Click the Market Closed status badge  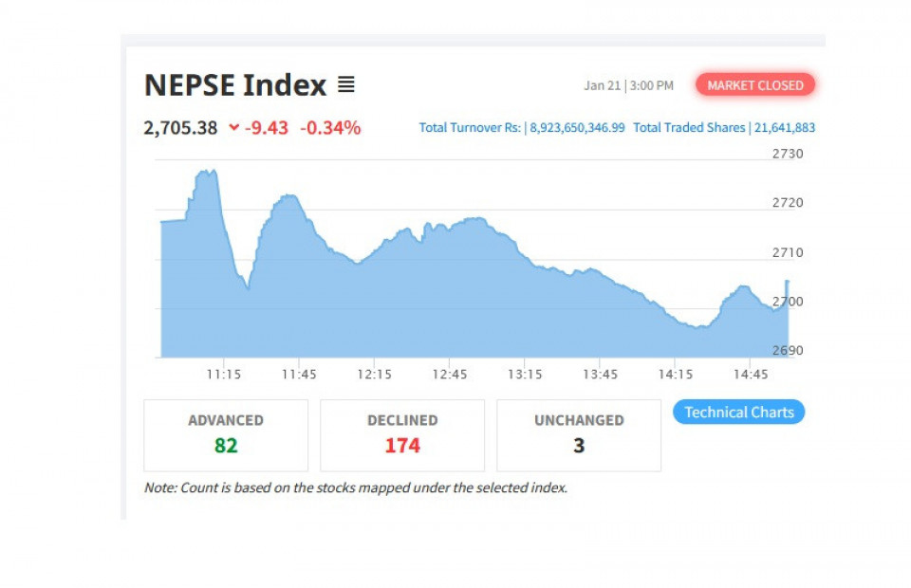(755, 85)
